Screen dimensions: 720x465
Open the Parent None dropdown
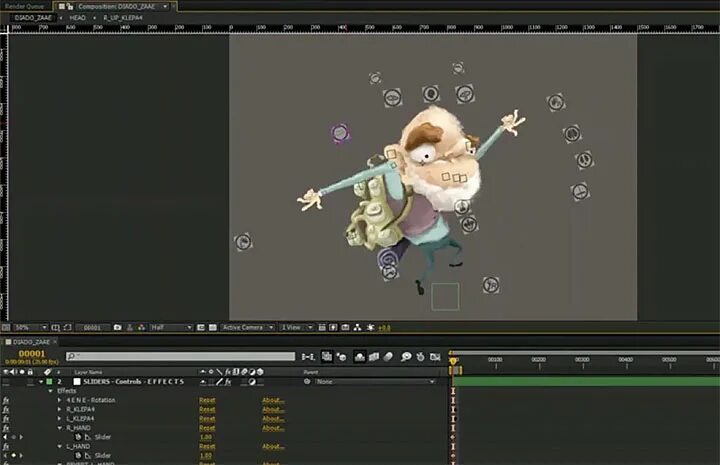coord(375,381)
